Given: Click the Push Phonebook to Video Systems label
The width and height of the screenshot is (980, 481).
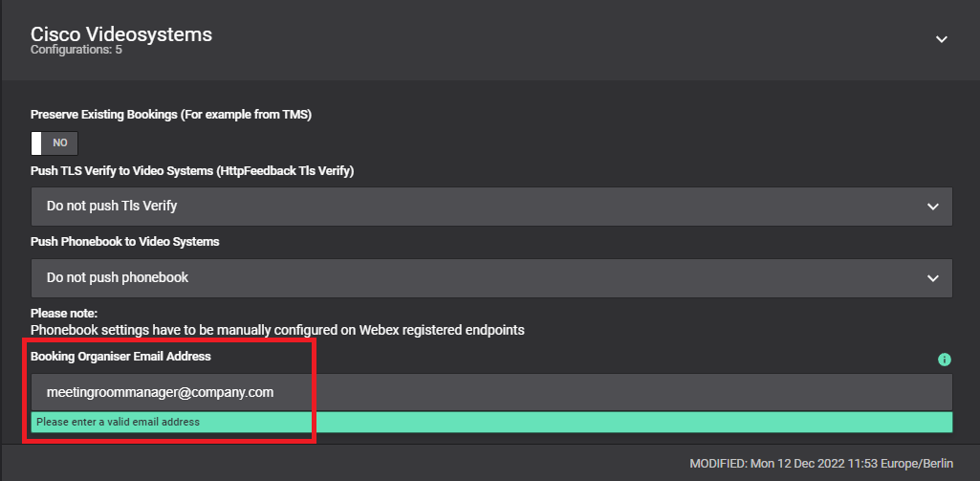Looking at the screenshot, I should pyautogui.click(x=125, y=242).
